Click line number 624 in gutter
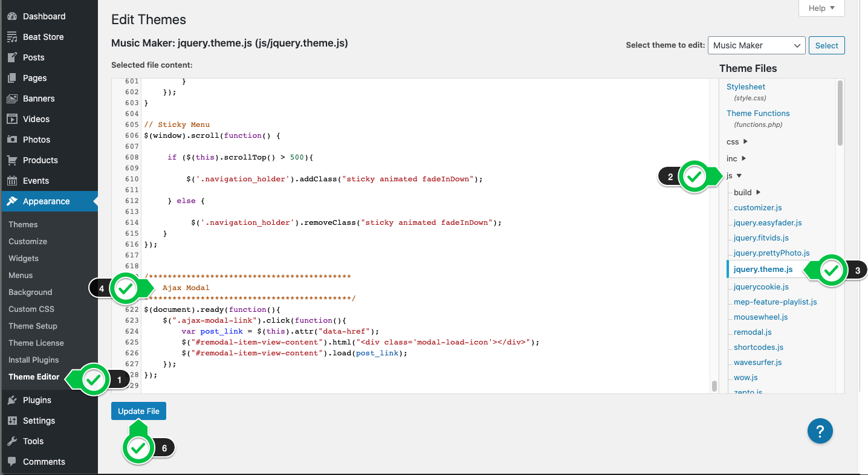 (x=132, y=331)
